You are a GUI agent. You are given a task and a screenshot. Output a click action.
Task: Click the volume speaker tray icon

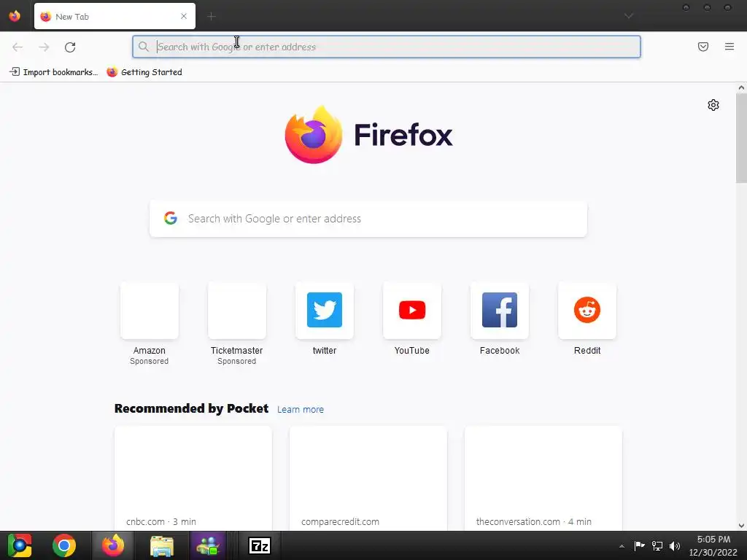pyautogui.click(x=675, y=545)
